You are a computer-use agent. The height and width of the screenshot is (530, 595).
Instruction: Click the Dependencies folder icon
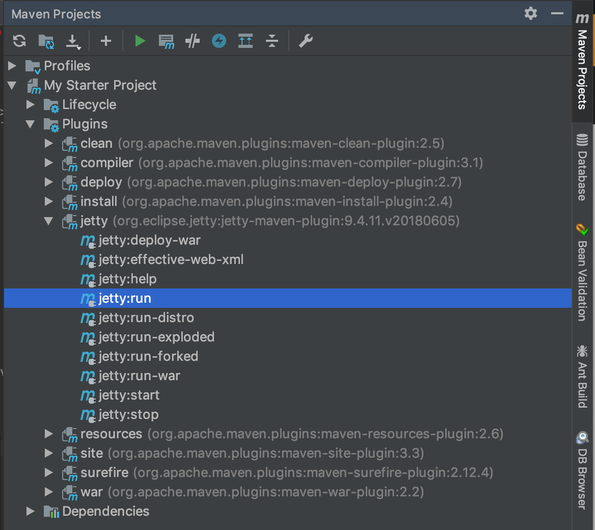tap(51, 511)
